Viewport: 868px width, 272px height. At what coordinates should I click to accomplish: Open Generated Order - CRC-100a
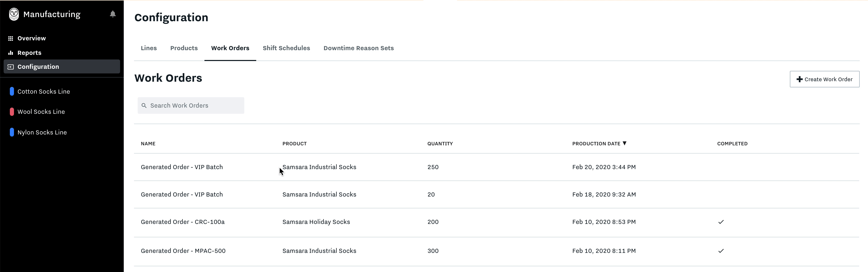[183, 222]
